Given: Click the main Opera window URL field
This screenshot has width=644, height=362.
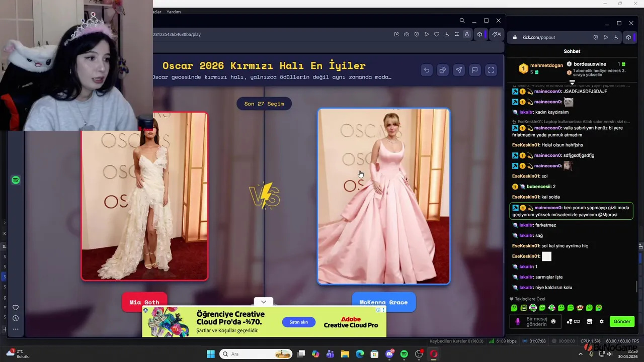Looking at the screenshot, I should coord(272,34).
